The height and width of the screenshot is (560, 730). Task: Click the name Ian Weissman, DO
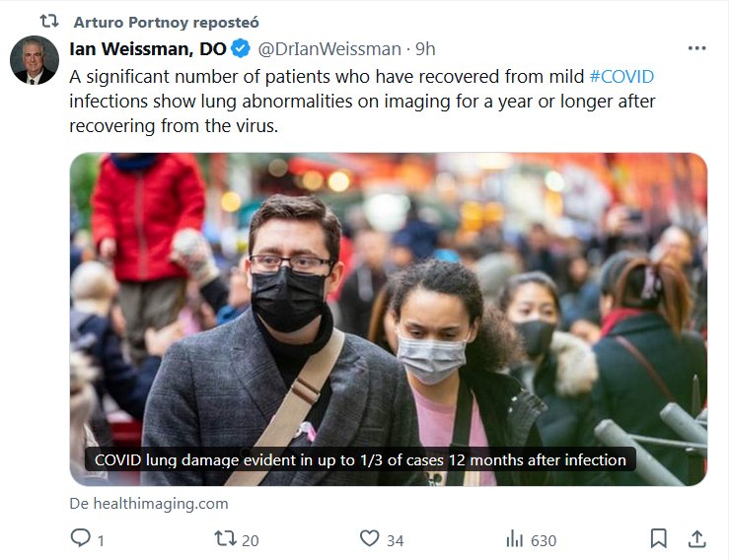pos(147,49)
